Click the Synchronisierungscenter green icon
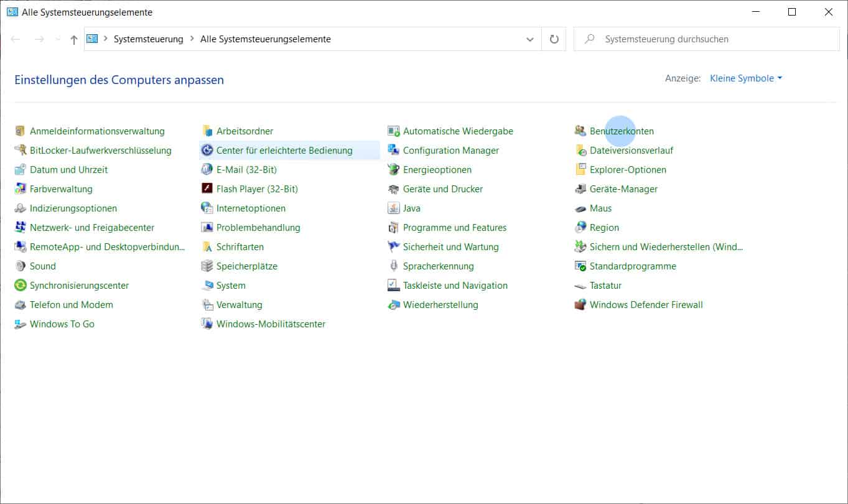This screenshot has height=504, width=848. coord(20,286)
